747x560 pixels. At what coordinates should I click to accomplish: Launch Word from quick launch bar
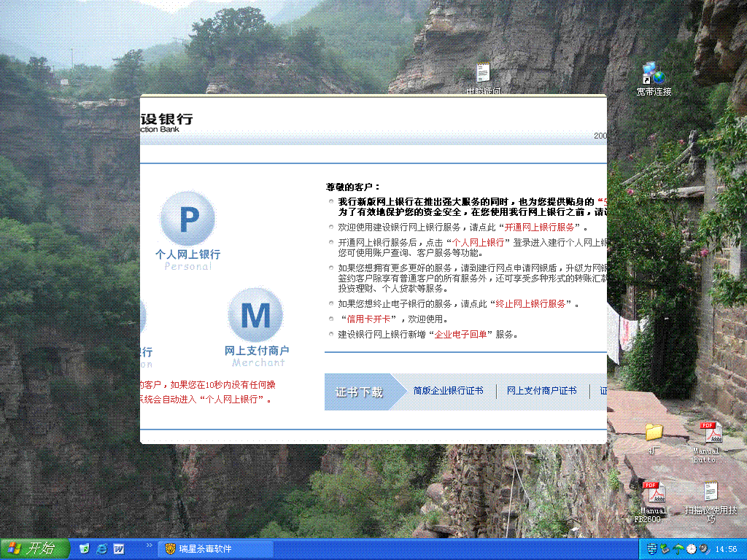point(119,549)
